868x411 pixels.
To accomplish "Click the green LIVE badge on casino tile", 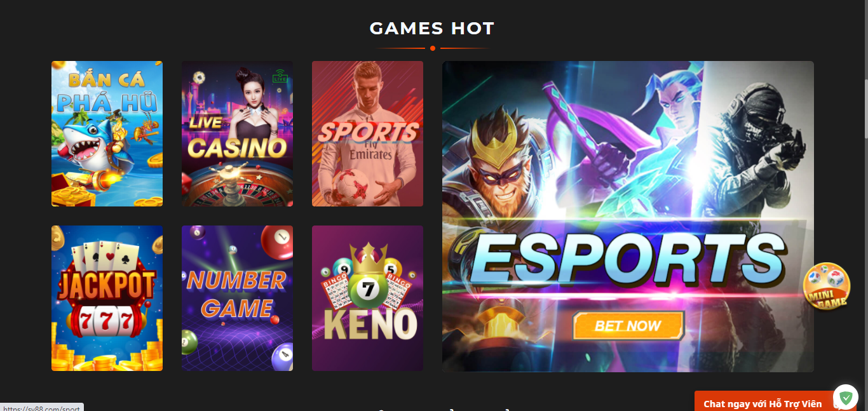I will click(280, 76).
